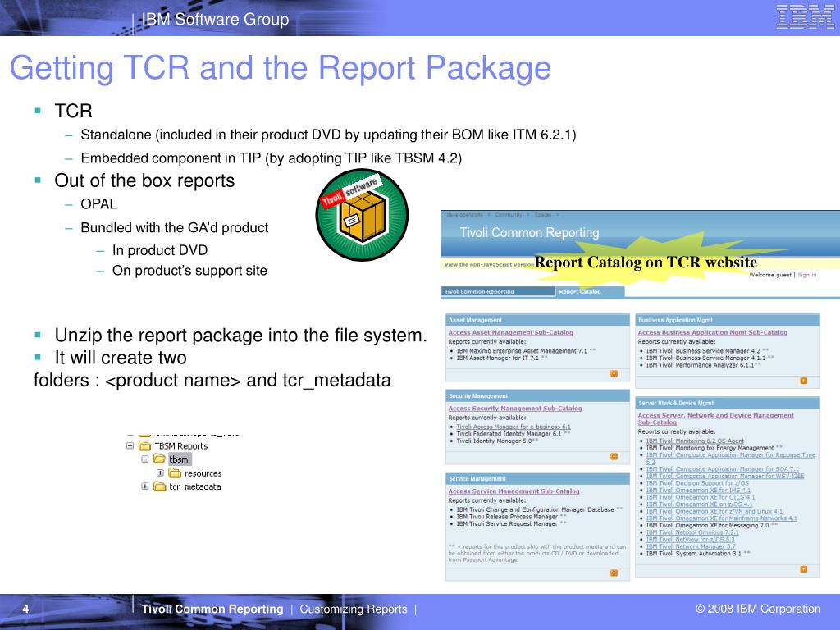This screenshot has width=840, height=630.
Task: Click the orange icon in Security Management panel
Action: click(x=614, y=456)
